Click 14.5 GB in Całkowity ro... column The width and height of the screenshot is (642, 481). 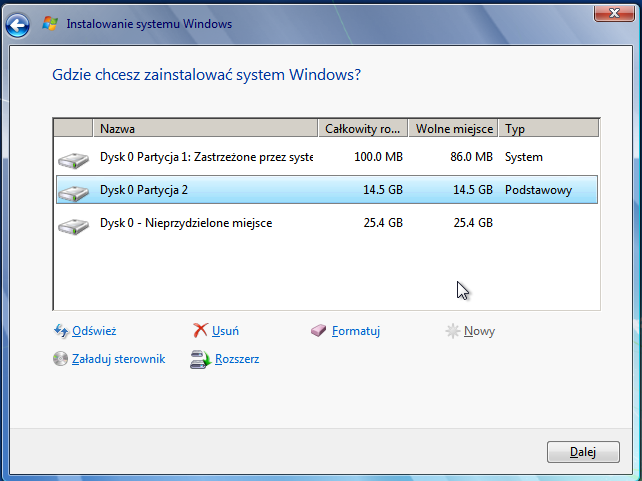click(x=383, y=190)
